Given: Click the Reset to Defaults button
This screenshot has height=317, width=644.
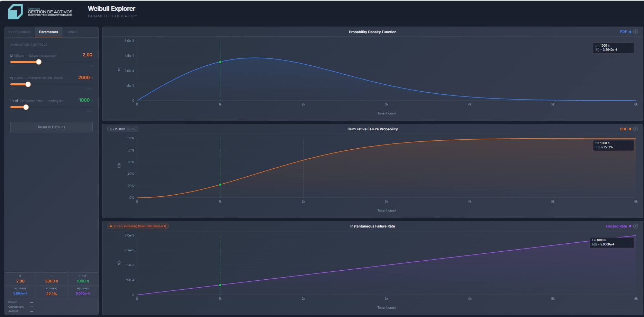Looking at the screenshot, I should (51, 127).
